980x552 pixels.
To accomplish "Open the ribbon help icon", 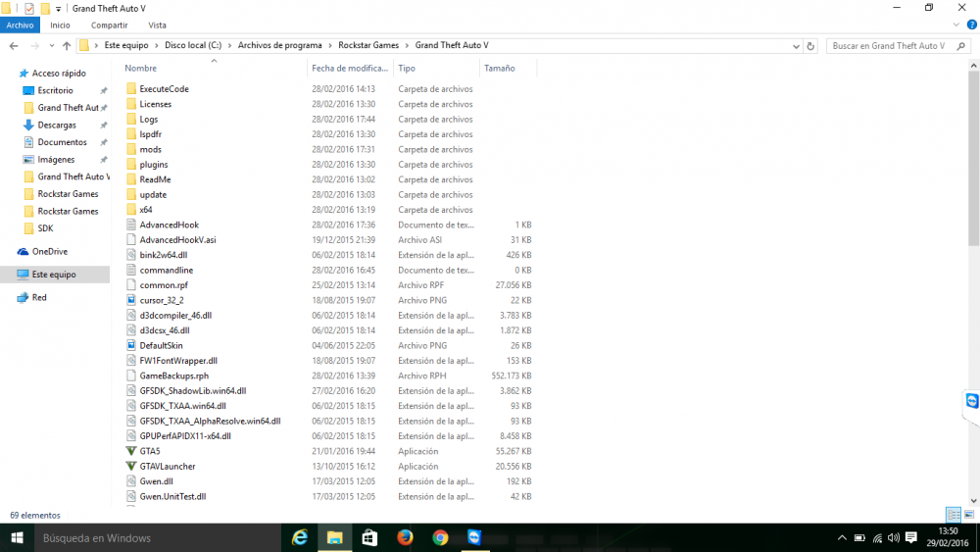I will pyautogui.click(x=972, y=25).
